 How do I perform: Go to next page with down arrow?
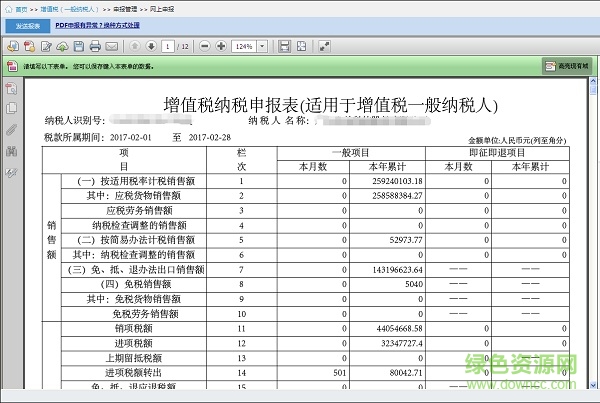(151, 46)
